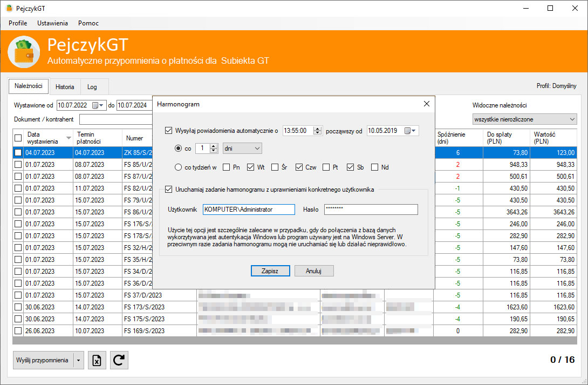This screenshot has width=588, height=385.
Task: Click the Hasło password field
Action: tap(371, 210)
